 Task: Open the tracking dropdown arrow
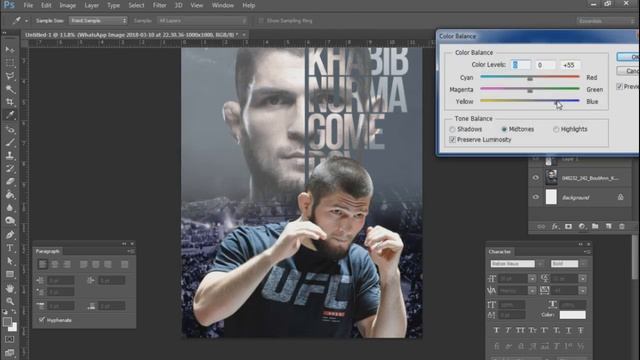click(583, 291)
